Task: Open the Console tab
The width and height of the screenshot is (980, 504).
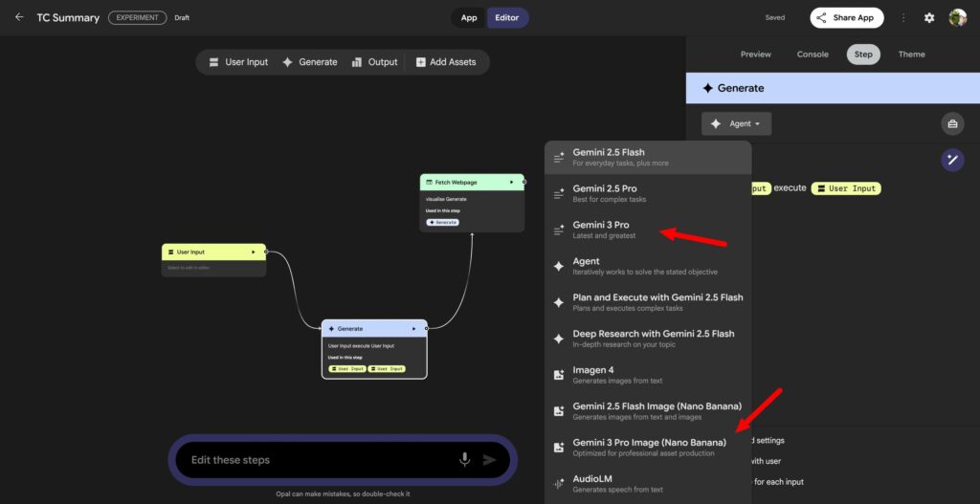Action: 813,55
